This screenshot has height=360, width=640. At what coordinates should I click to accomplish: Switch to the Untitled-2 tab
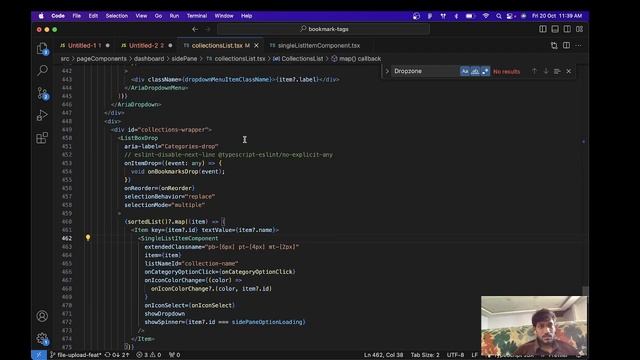pyautogui.click(x=147, y=45)
